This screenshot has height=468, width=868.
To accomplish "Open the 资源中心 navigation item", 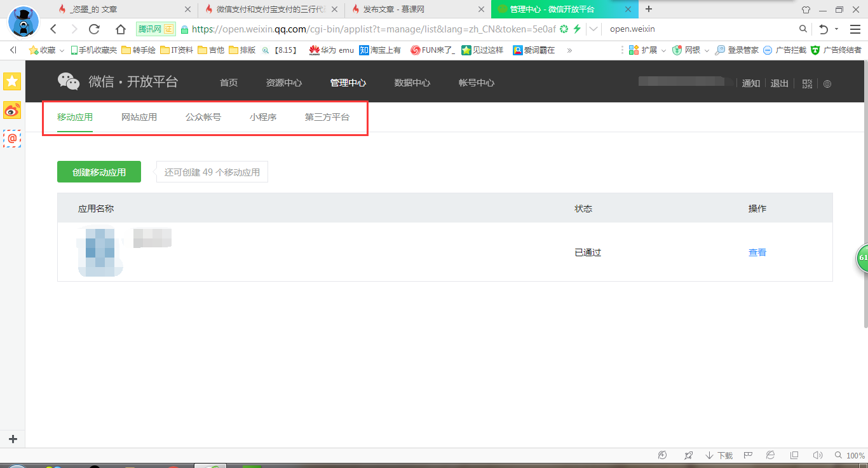I will [x=284, y=83].
